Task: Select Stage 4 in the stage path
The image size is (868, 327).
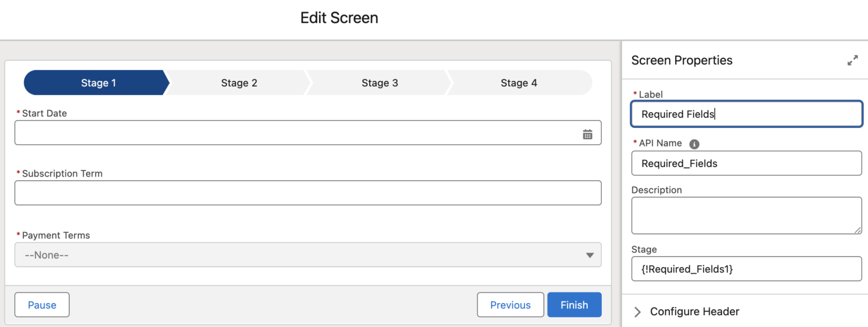Action: 518,83
